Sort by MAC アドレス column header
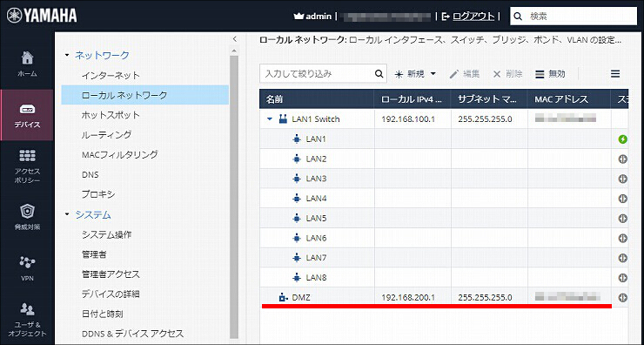 [x=569, y=99]
